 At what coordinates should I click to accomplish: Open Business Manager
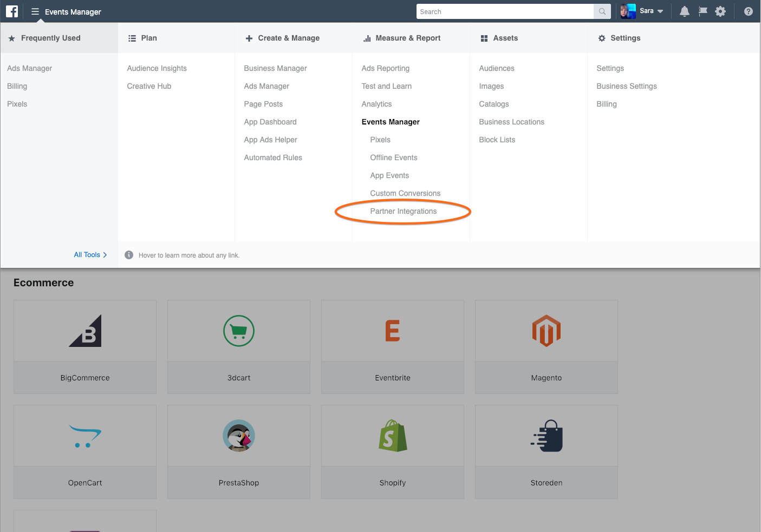[x=276, y=68]
